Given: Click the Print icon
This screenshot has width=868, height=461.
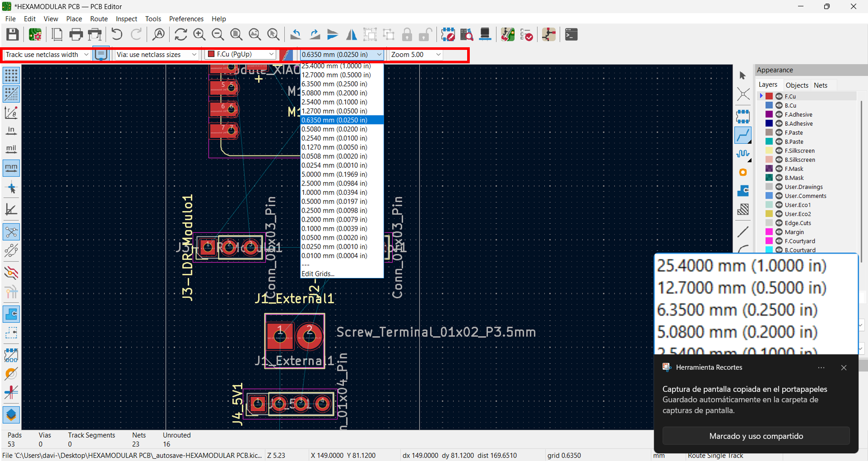Looking at the screenshot, I should tap(76, 34).
